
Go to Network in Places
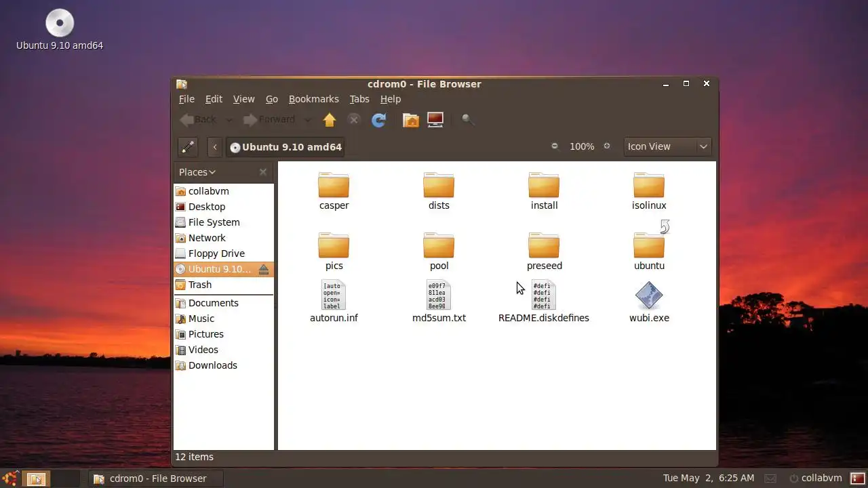pyautogui.click(x=224, y=238)
